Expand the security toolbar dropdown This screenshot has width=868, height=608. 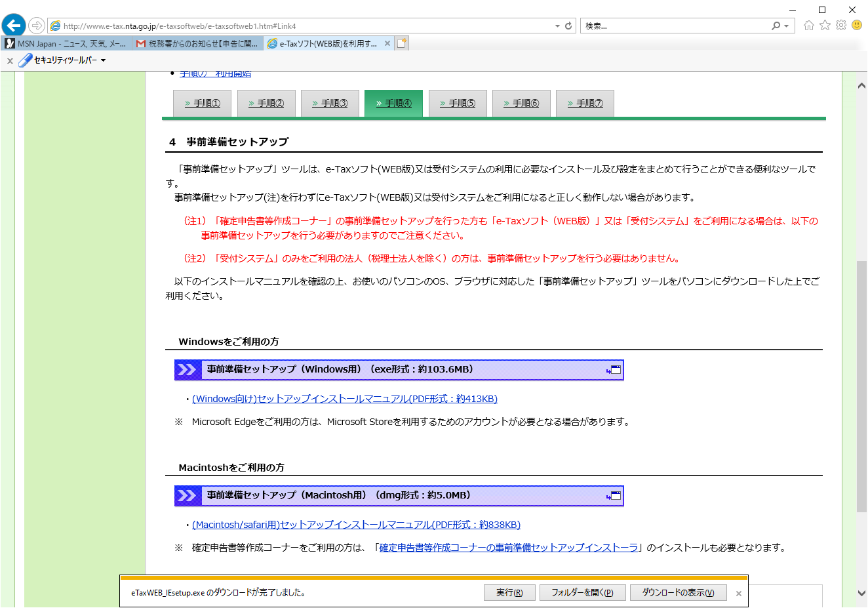point(103,60)
